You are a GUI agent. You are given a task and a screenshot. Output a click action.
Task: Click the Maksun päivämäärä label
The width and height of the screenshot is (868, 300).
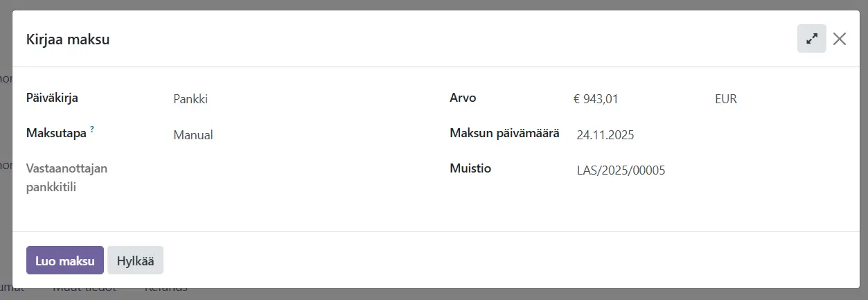coord(504,133)
